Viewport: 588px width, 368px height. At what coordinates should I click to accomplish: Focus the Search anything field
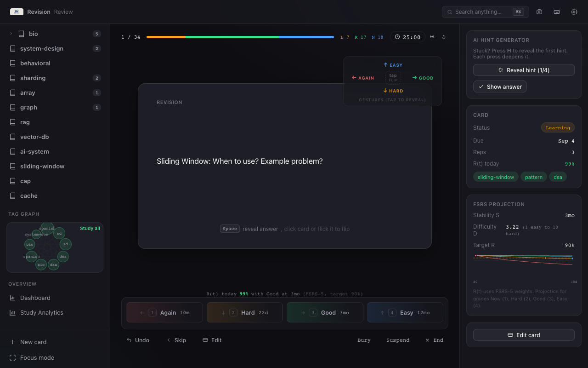(485, 12)
